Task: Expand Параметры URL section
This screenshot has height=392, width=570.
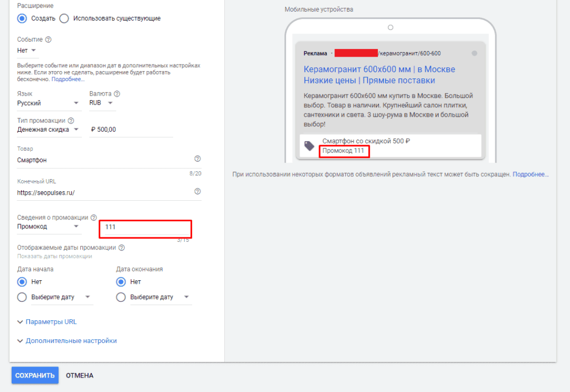Action: [x=47, y=322]
